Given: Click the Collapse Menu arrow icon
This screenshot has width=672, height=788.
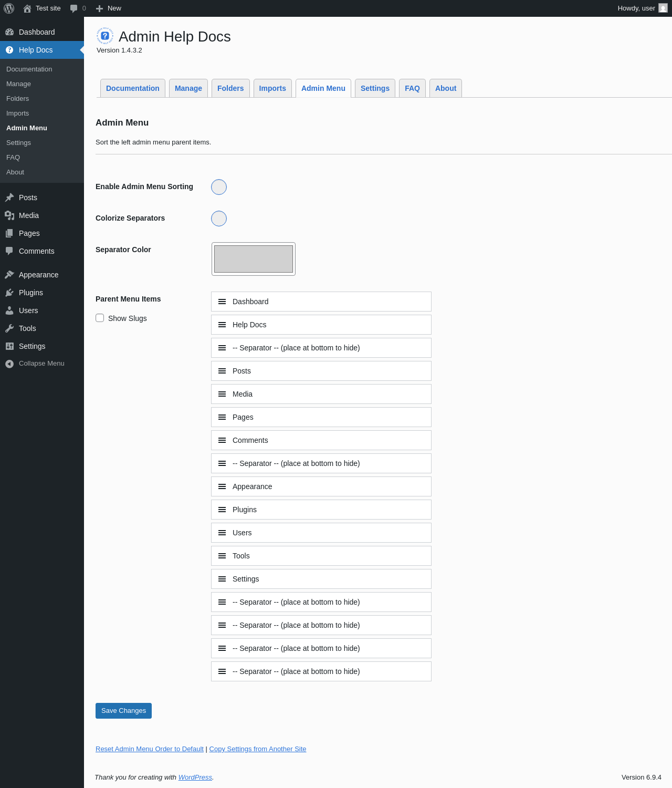Looking at the screenshot, I should [9, 364].
